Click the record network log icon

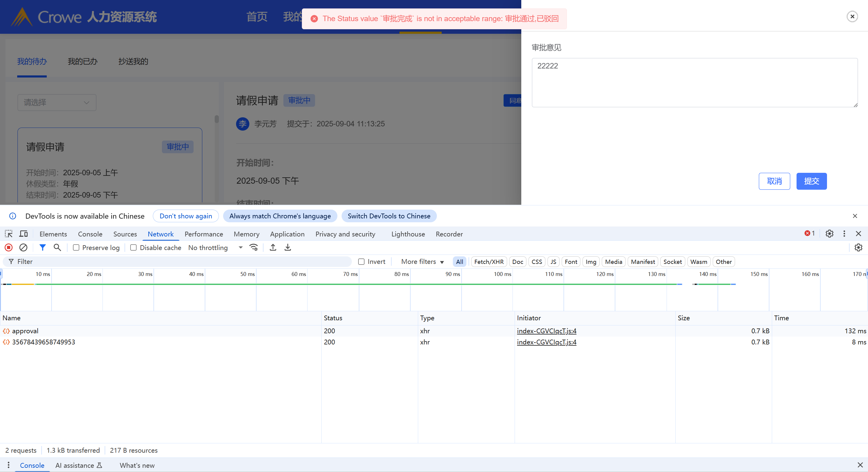[x=9, y=248]
